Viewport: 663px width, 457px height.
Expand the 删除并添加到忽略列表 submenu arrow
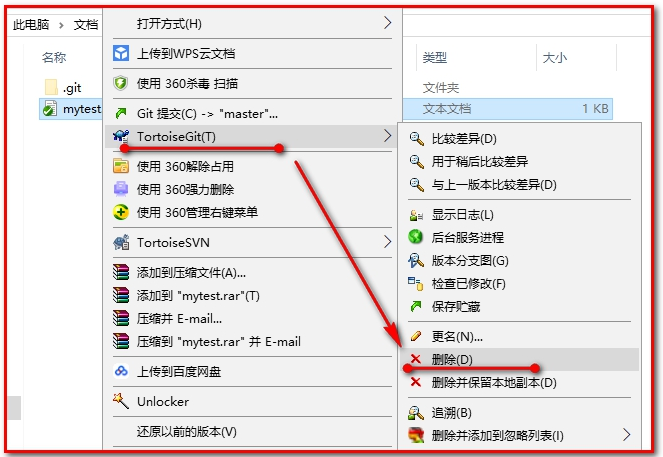(627, 435)
